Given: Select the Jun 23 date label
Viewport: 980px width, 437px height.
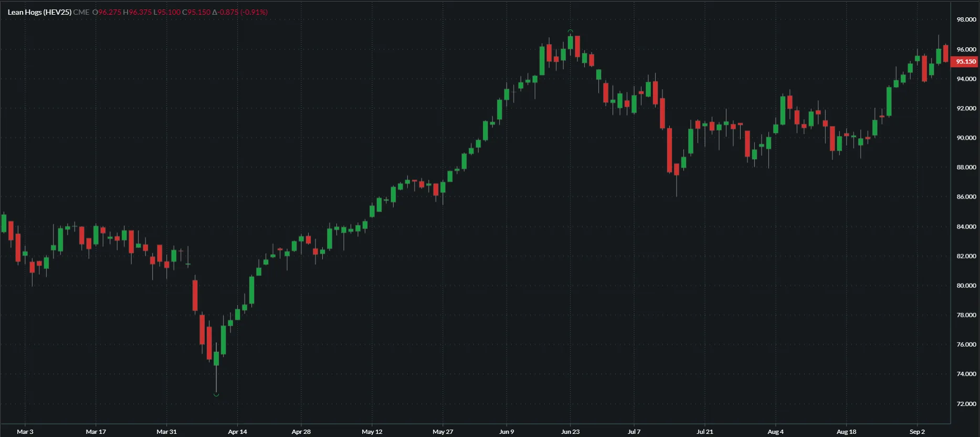Looking at the screenshot, I should pyautogui.click(x=570, y=432).
